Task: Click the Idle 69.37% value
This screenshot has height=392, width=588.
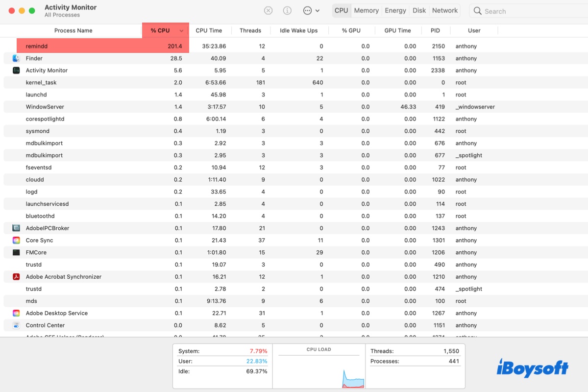Action: [x=256, y=371]
